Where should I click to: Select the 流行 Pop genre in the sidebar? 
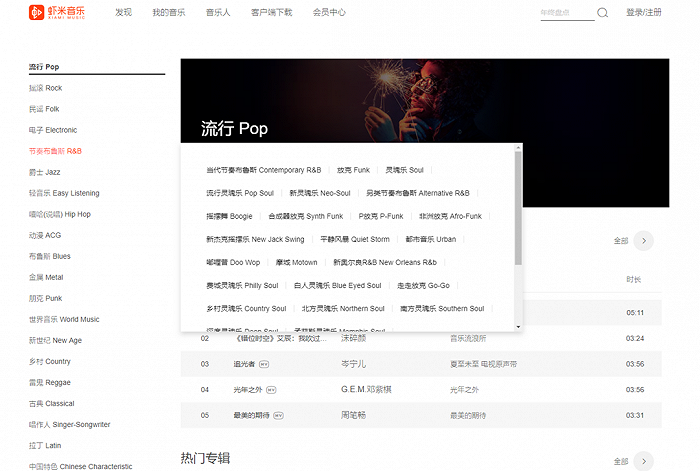pos(44,67)
